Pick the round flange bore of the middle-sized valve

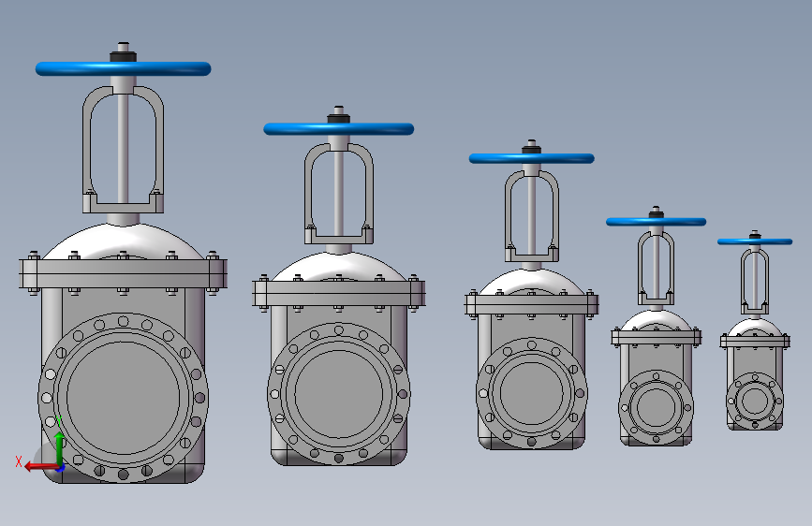[532, 393]
